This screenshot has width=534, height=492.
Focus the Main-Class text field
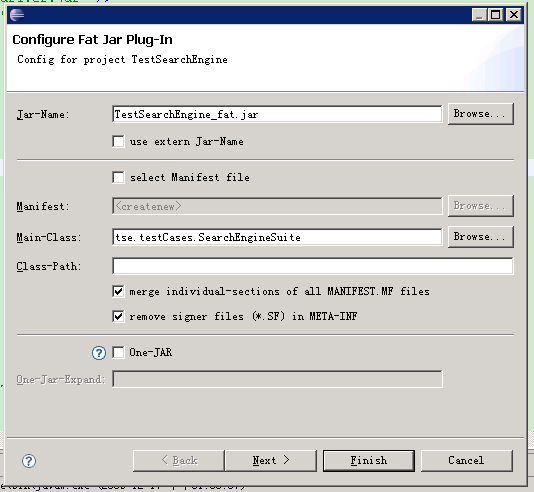click(277, 237)
